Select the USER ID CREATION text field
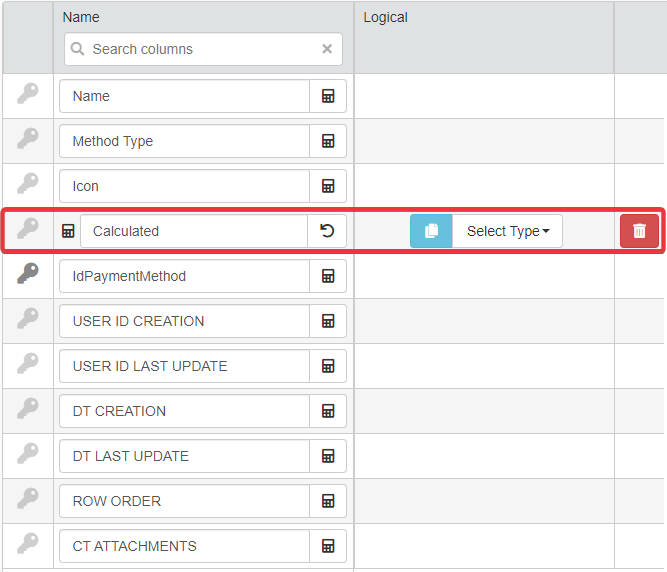667x572 pixels. click(x=185, y=321)
